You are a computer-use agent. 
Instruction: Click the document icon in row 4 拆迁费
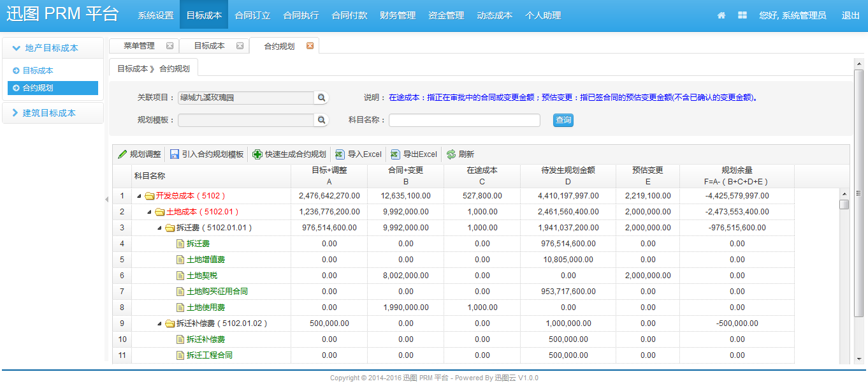tap(180, 244)
